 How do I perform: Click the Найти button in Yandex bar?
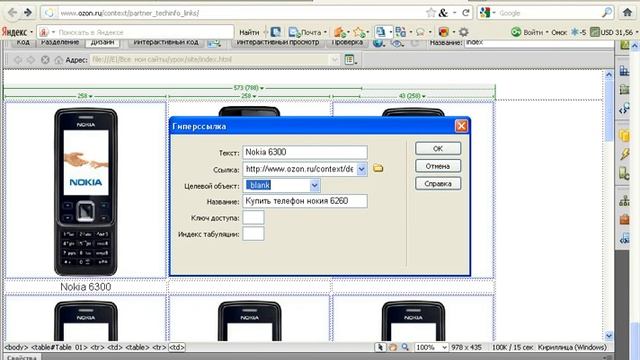(249, 32)
